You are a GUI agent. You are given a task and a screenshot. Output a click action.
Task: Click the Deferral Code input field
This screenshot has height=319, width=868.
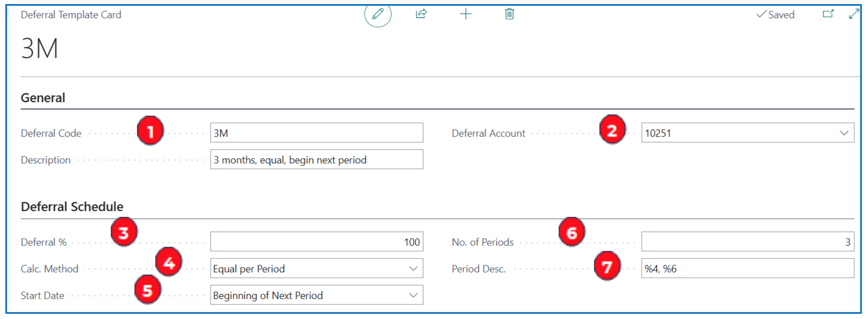[x=316, y=133]
